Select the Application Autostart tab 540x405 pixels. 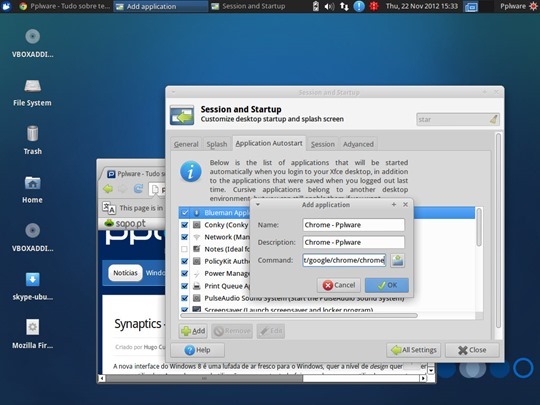(x=269, y=143)
